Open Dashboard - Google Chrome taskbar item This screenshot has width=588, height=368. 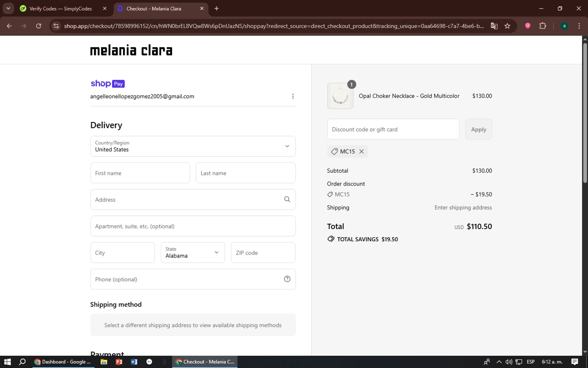62,362
